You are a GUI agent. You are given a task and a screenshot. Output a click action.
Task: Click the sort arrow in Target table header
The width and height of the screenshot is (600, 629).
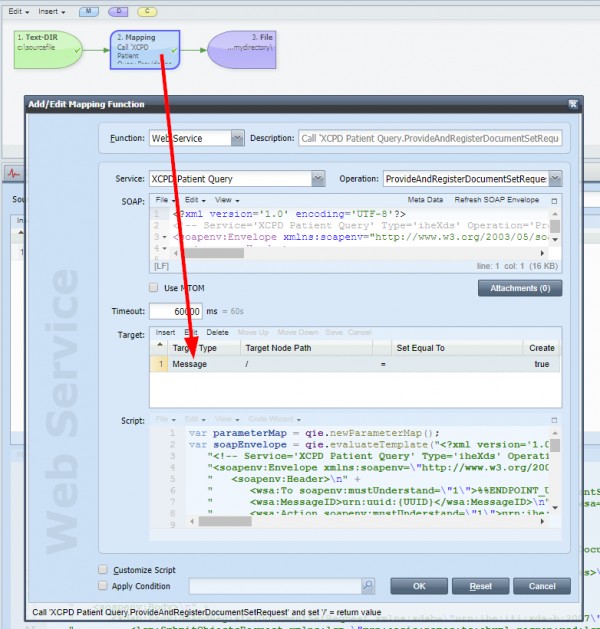(160, 345)
